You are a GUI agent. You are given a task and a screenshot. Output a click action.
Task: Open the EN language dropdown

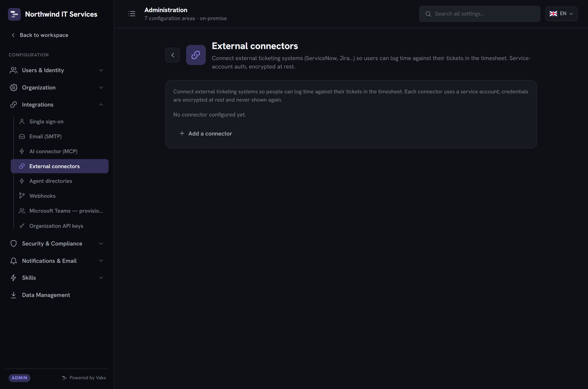pyautogui.click(x=561, y=14)
